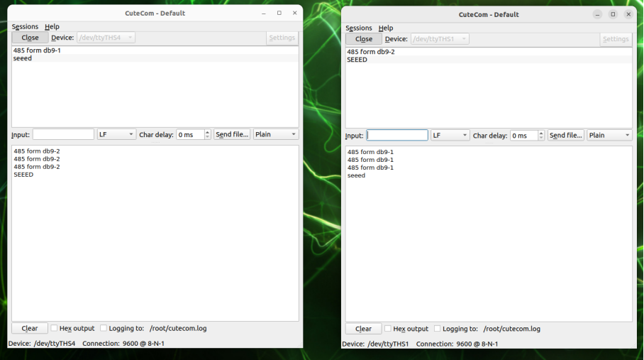The height and width of the screenshot is (360, 644).
Task: Maximize the ttyTHS4 CuteCom window
Action: 279,13
